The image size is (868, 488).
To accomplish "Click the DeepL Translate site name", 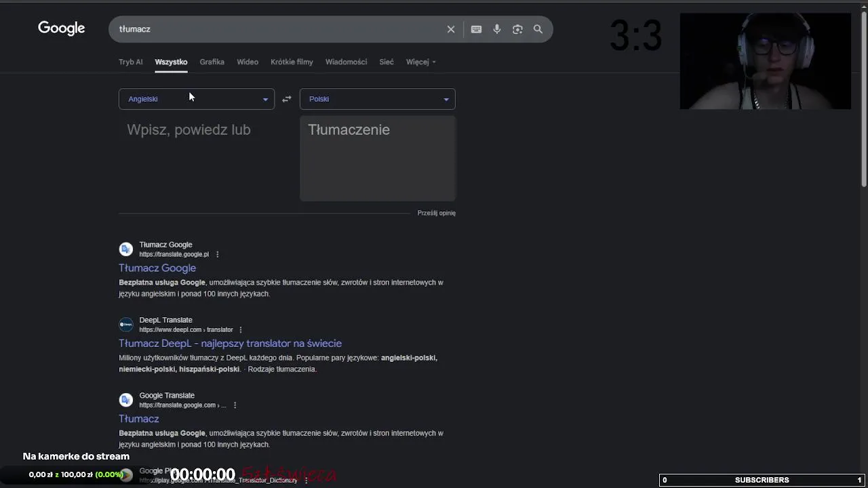I will tap(165, 320).
